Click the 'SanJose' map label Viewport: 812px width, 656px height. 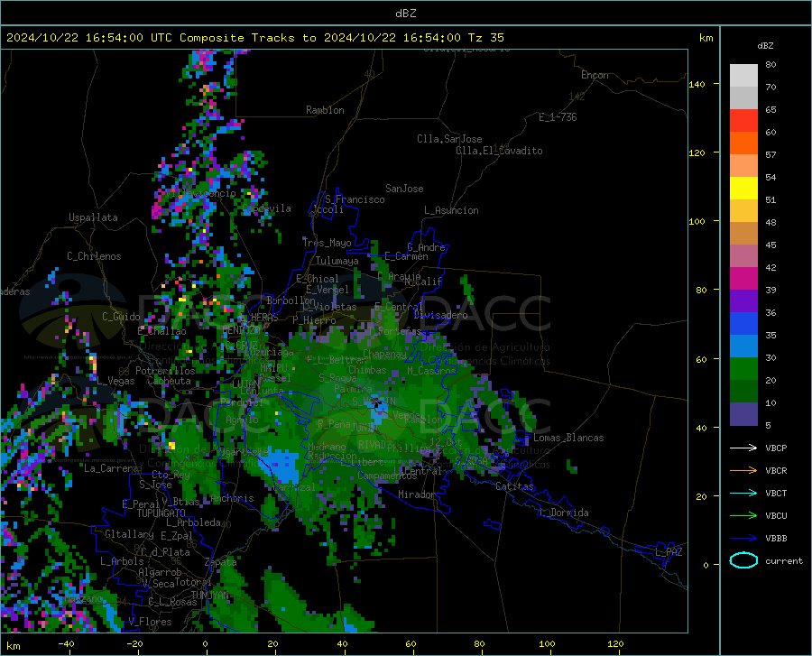coord(404,189)
